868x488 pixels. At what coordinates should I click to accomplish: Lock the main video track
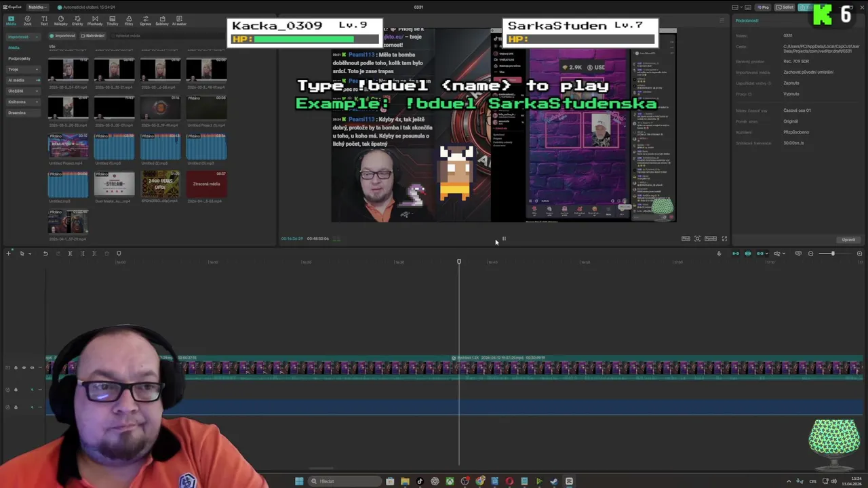[16, 367]
